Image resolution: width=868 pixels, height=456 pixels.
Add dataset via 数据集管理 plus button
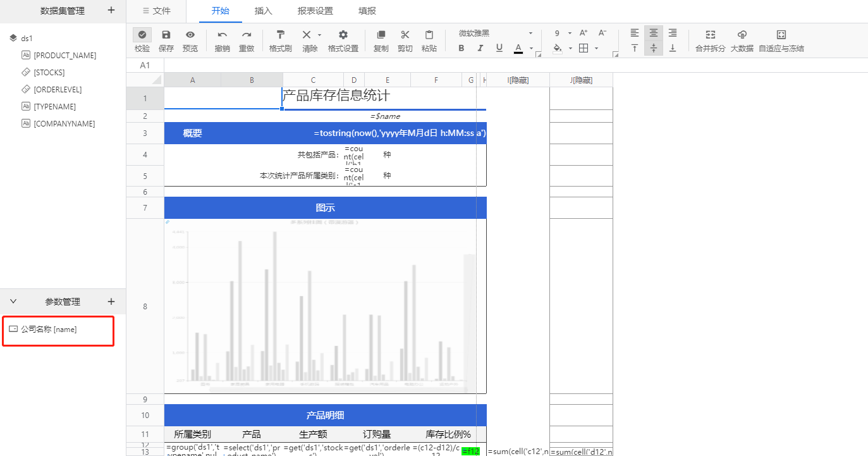click(x=111, y=10)
